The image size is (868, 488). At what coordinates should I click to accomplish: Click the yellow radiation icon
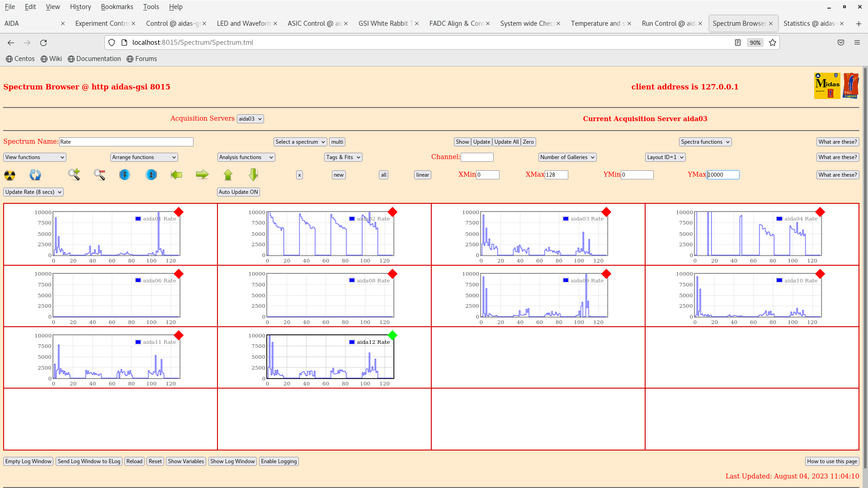[9, 175]
